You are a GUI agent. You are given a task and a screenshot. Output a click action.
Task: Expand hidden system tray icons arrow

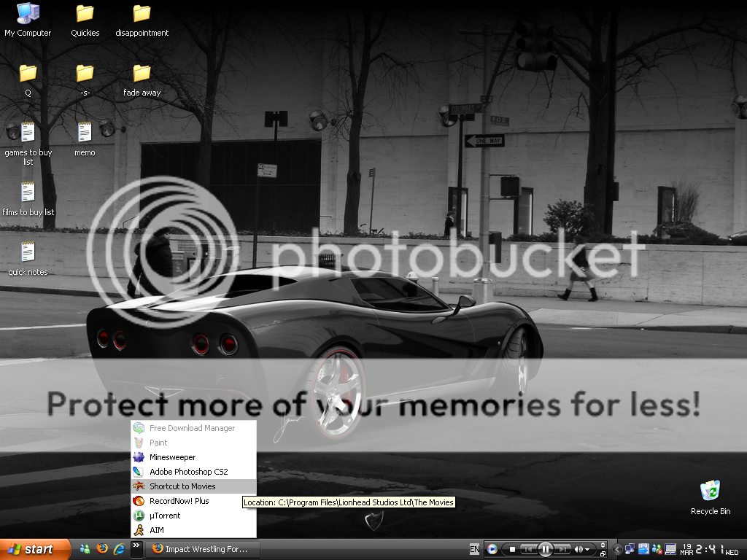(x=617, y=549)
